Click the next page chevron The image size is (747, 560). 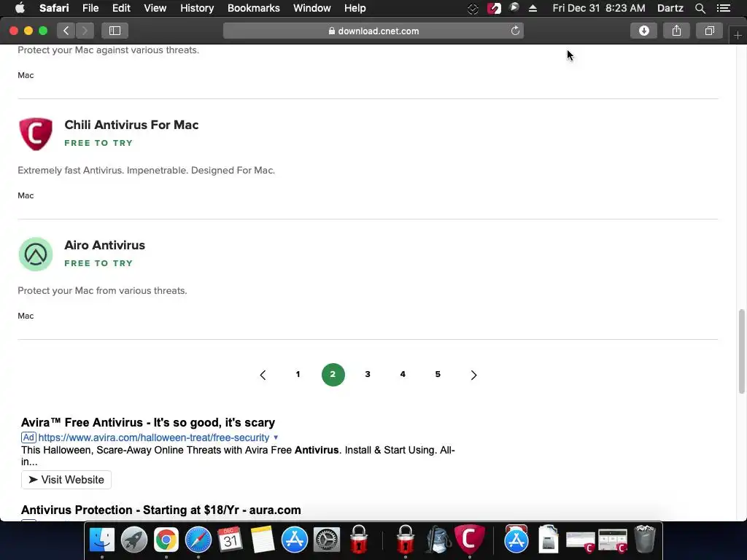(x=473, y=376)
